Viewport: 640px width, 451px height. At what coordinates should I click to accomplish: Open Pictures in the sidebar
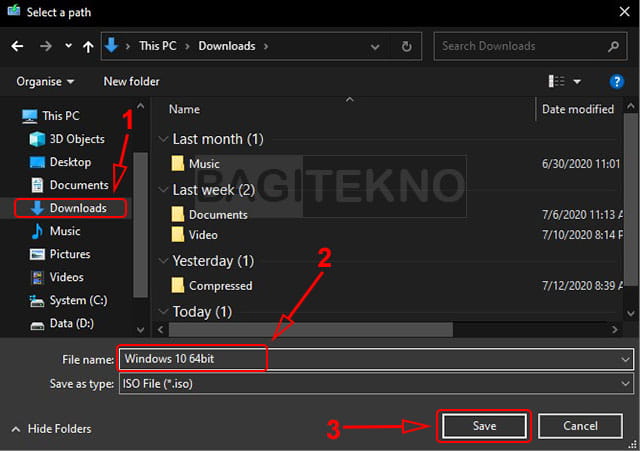[x=60, y=254]
